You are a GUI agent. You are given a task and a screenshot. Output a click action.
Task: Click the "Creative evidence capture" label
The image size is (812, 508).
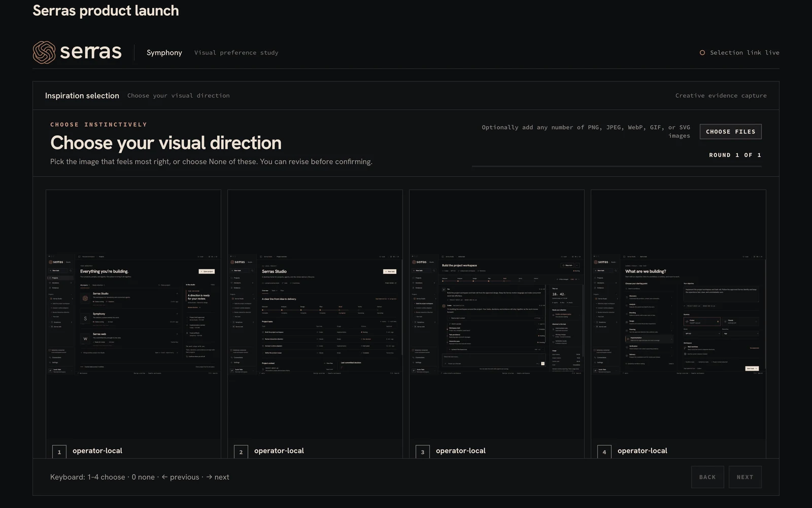pos(721,96)
